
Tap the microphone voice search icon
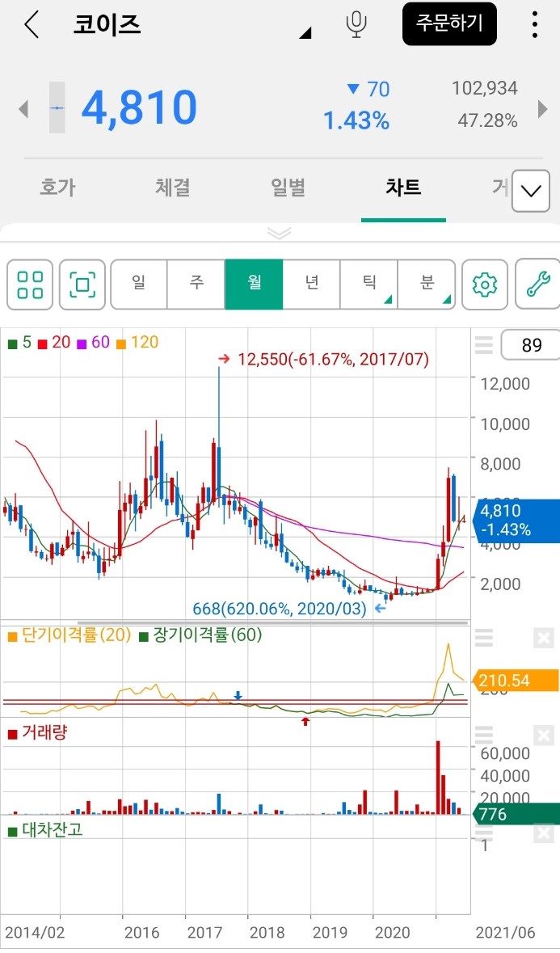coord(356,24)
